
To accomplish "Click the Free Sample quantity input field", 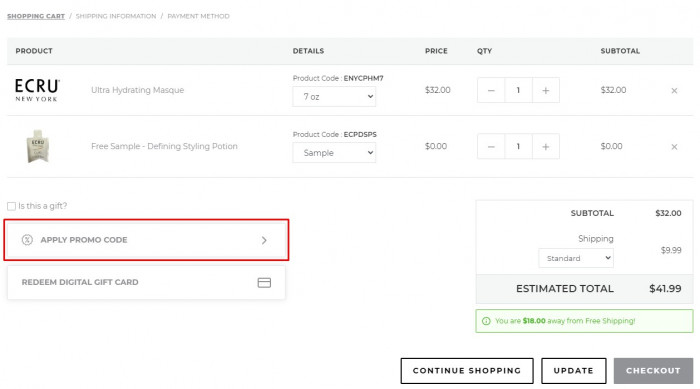I will [x=518, y=146].
